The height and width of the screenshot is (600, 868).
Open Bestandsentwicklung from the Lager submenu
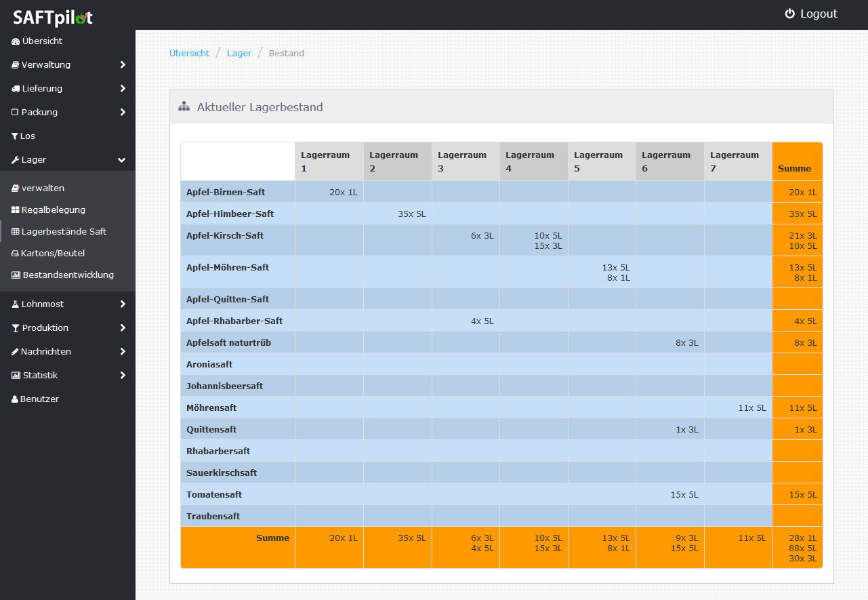click(x=68, y=275)
